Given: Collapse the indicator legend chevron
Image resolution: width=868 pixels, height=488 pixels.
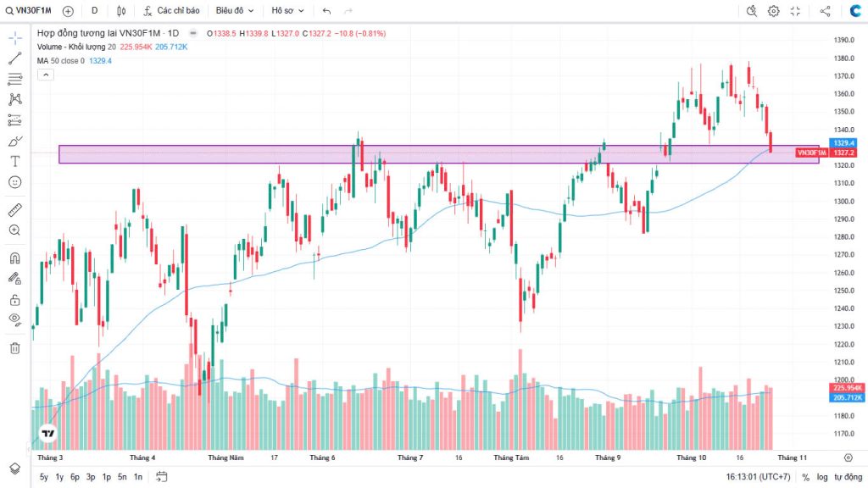Looking at the screenshot, I should tap(46, 75).
